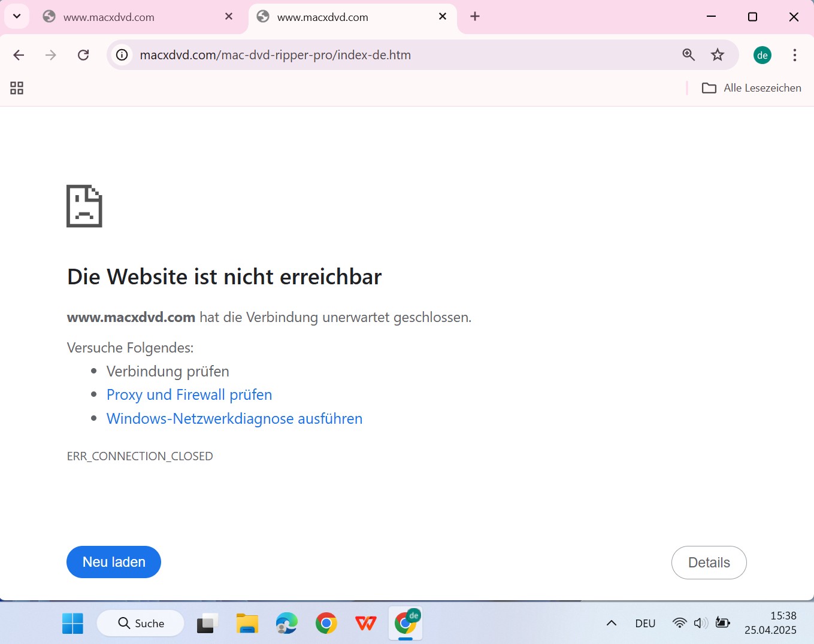Open the Google Chrome taskbar icon
Viewport: 814px width, 644px height.
click(326, 624)
